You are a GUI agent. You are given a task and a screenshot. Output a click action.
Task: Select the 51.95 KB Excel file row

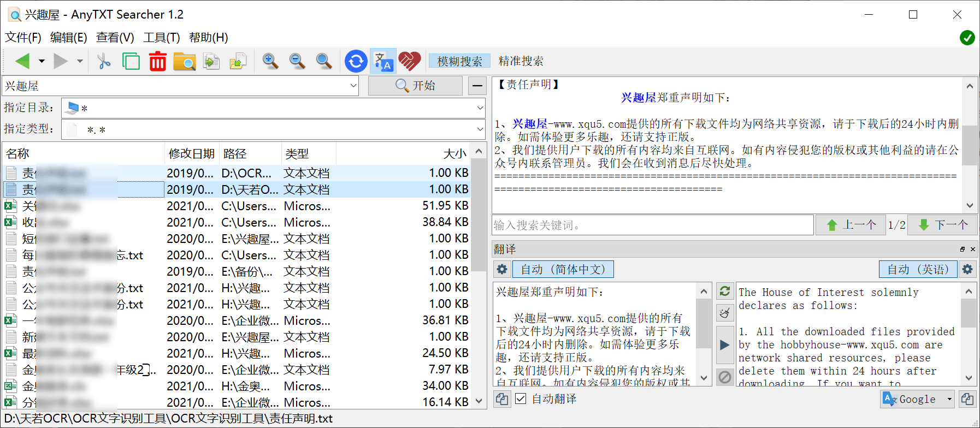point(237,206)
